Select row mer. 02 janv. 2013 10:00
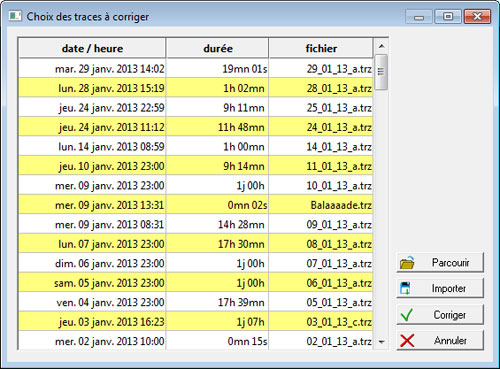The height and width of the screenshot is (369, 500). click(x=196, y=341)
